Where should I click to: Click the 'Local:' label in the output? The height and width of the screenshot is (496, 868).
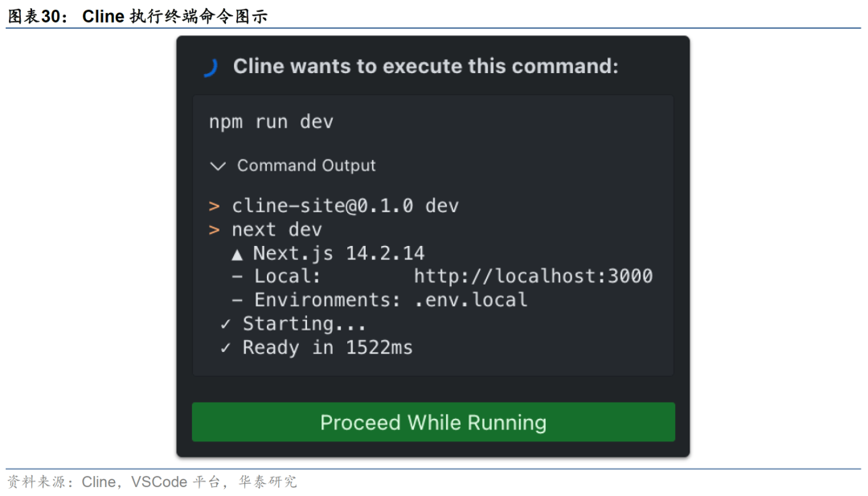288,277
